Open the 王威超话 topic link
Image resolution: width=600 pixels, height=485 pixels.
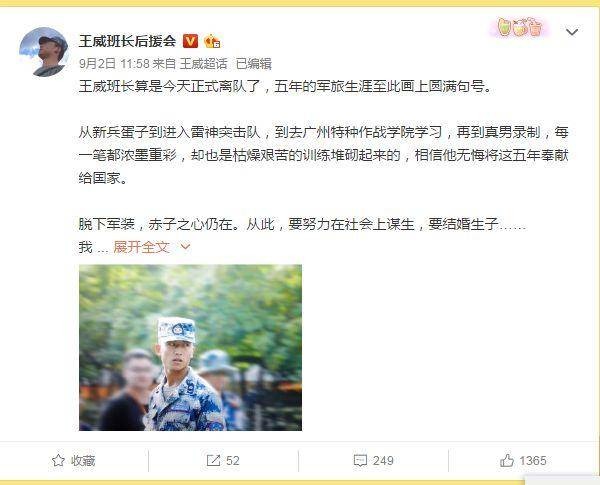tap(204, 64)
